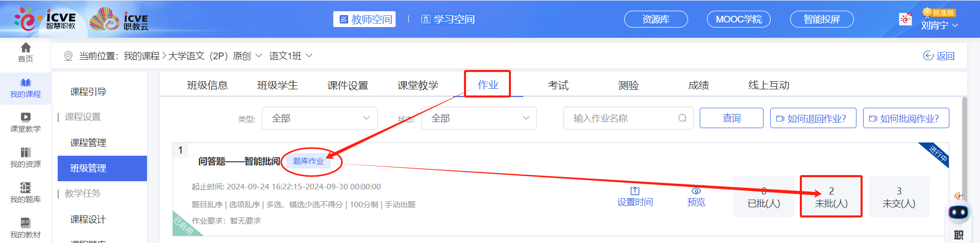The image size is (980, 243).
Task: Open 我的课程 in the left sidebar
Action: coord(26,88)
